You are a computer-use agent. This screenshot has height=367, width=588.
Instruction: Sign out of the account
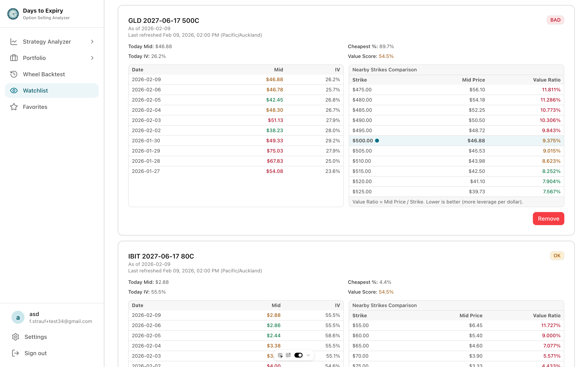tap(36, 353)
